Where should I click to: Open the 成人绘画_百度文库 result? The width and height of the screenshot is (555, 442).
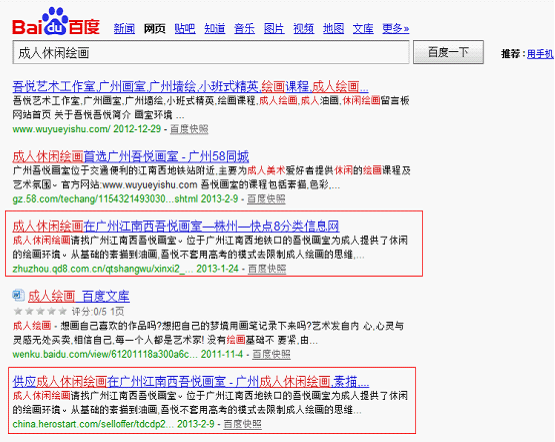click(x=79, y=296)
